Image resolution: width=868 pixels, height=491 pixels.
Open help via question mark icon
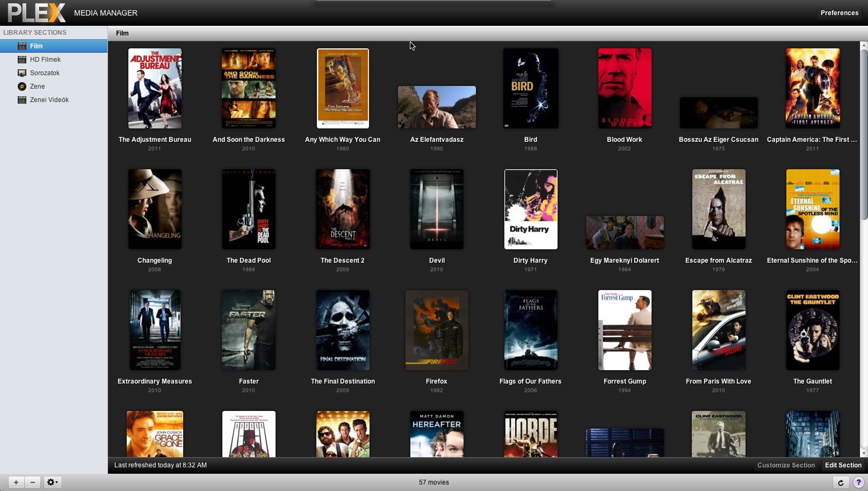point(858,482)
